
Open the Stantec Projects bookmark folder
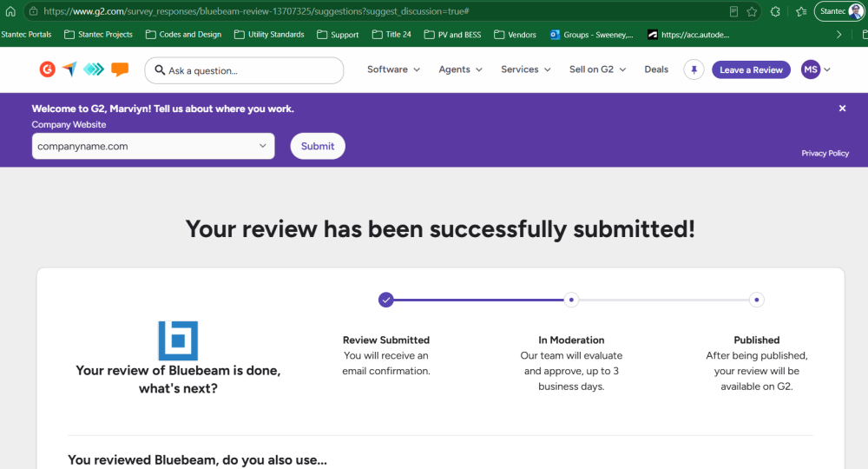[99, 35]
